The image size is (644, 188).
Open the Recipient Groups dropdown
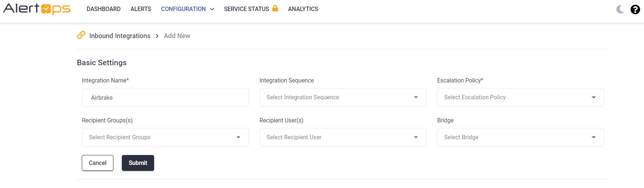point(165,137)
